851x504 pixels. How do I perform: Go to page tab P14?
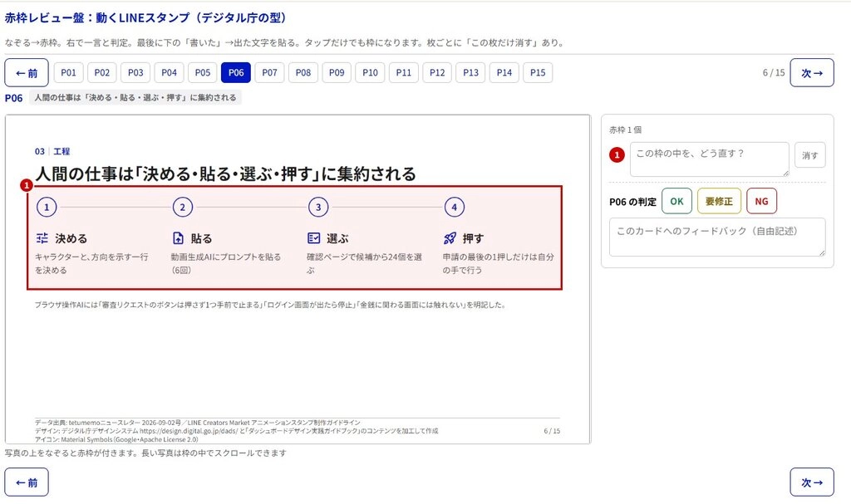[504, 73]
